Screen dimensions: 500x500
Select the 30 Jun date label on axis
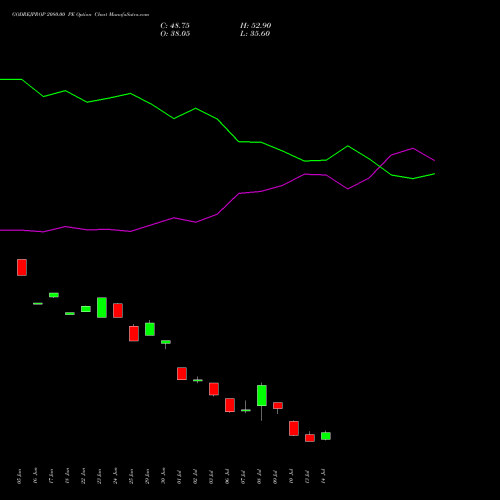pos(163,476)
